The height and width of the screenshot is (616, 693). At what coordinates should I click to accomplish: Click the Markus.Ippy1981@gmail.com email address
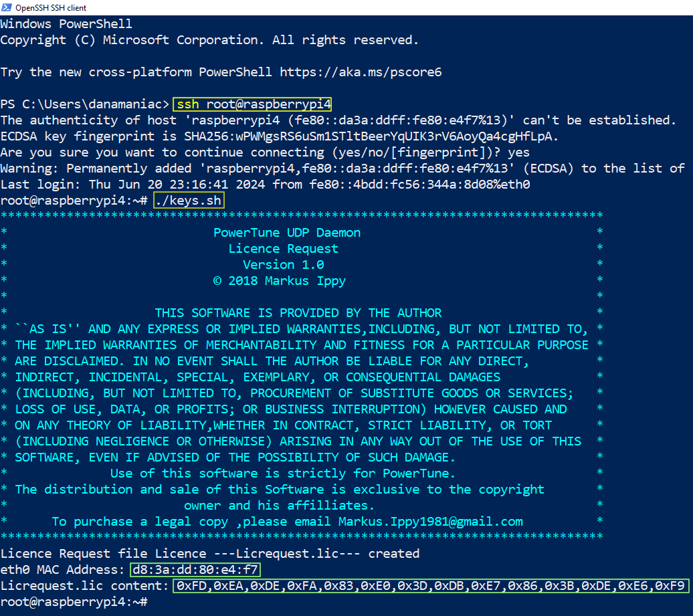[x=431, y=522]
